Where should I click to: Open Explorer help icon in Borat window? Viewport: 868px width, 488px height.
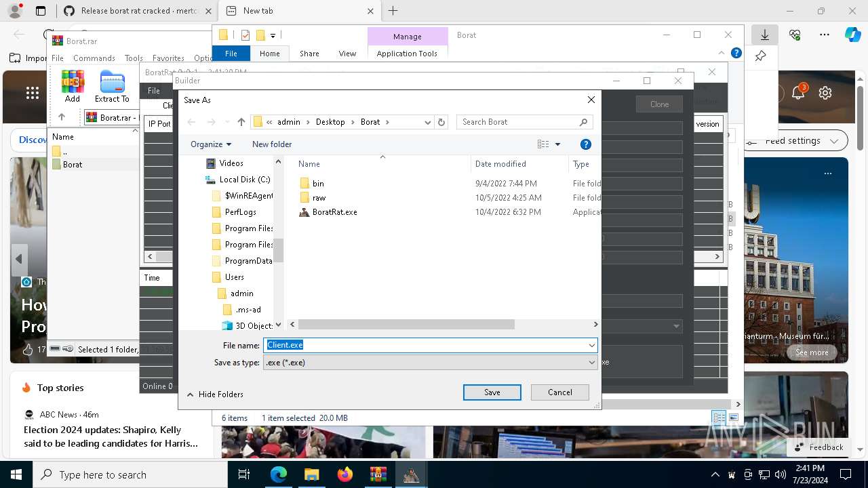click(x=736, y=53)
